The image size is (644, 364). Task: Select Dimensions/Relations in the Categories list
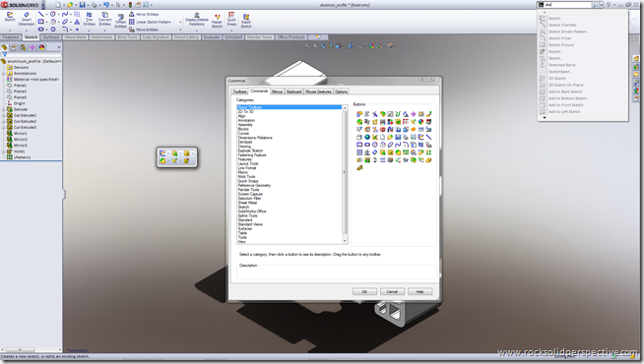tap(255, 138)
